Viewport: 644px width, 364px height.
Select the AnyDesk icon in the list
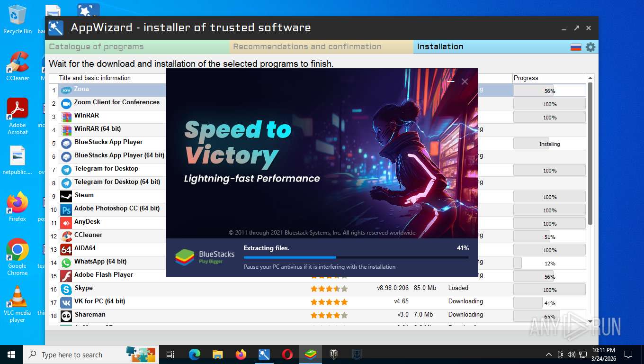[x=66, y=223]
